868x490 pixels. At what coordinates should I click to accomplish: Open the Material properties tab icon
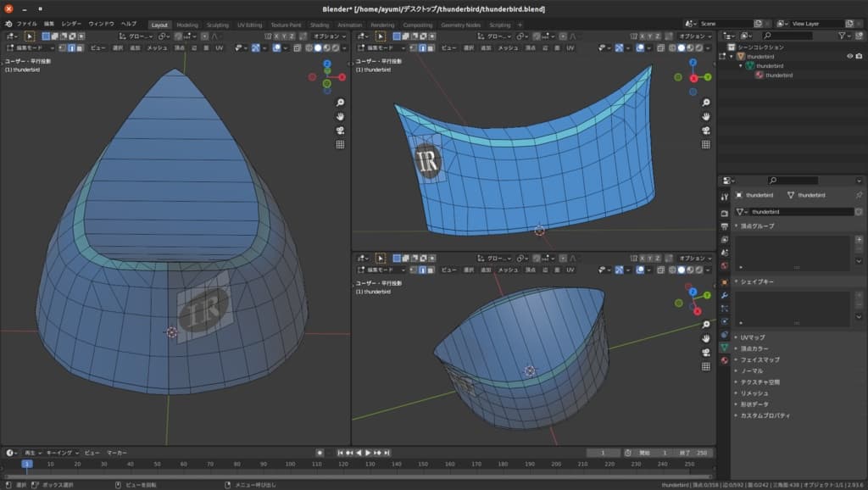click(x=724, y=360)
